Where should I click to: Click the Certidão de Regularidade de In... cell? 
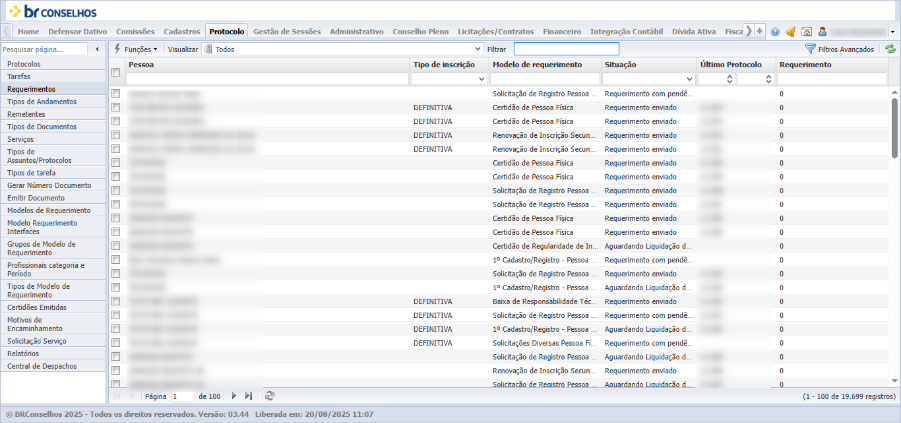coord(545,246)
